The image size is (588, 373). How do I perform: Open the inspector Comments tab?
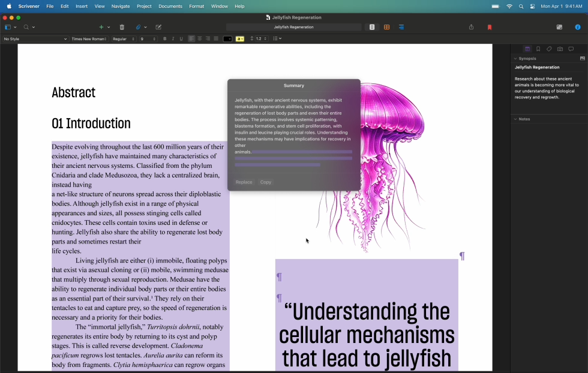click(x=571, y=49)
